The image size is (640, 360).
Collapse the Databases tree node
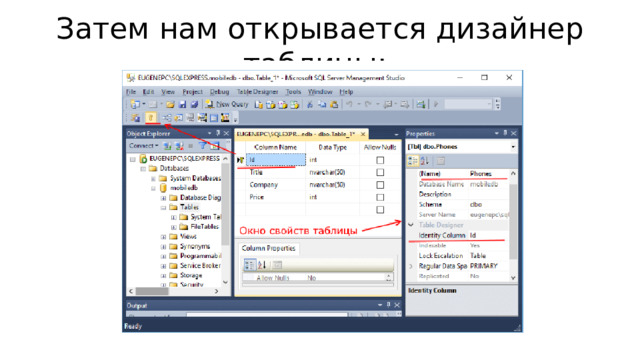(x=143, y=169)
